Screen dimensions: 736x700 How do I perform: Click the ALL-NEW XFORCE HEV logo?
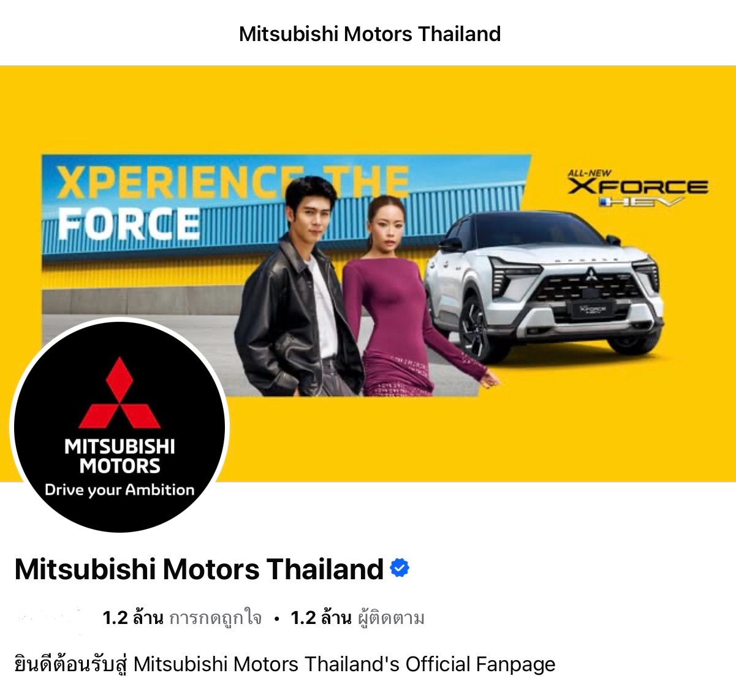(x=637, y=187)
